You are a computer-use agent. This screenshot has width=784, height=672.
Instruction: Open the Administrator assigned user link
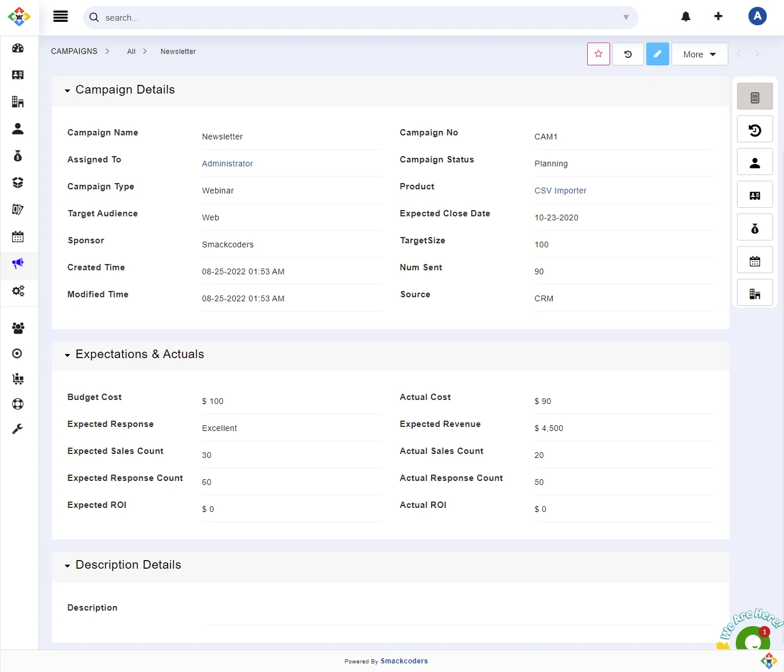227,164
